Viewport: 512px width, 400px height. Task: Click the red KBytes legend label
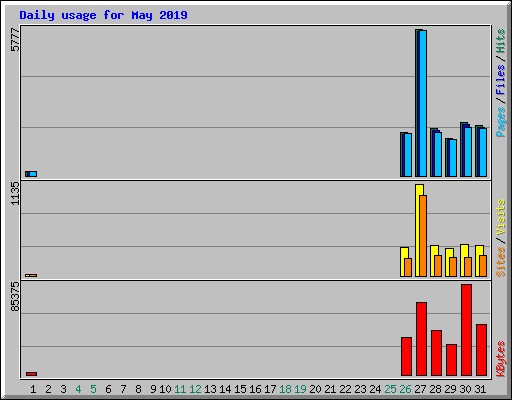click(x=501, y=359)
